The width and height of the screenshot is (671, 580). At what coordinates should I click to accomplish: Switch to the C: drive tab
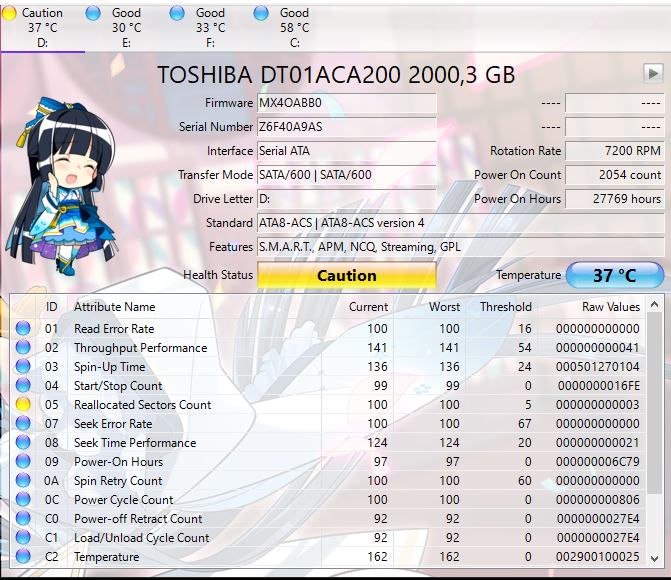click(x=294, y=28)
